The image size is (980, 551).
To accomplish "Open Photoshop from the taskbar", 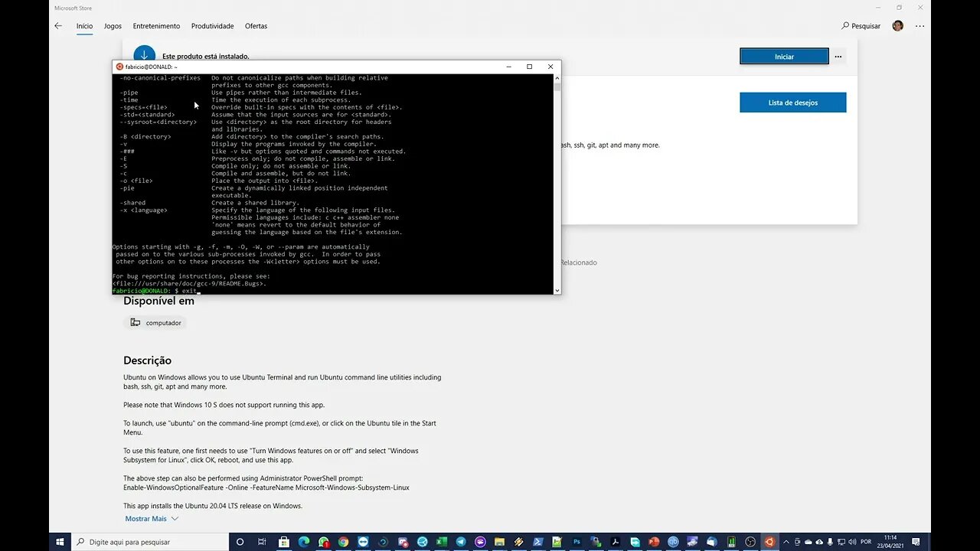I will point(577,542).
